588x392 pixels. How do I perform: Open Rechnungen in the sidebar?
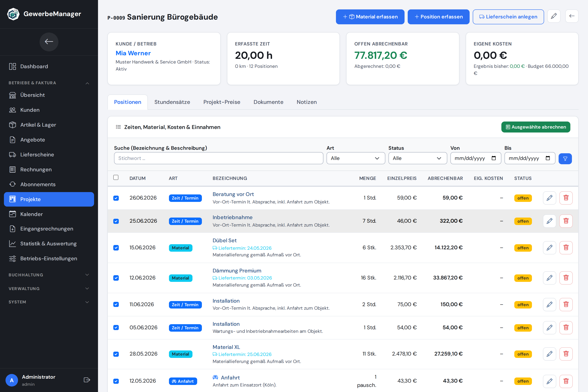click(49, 170)
